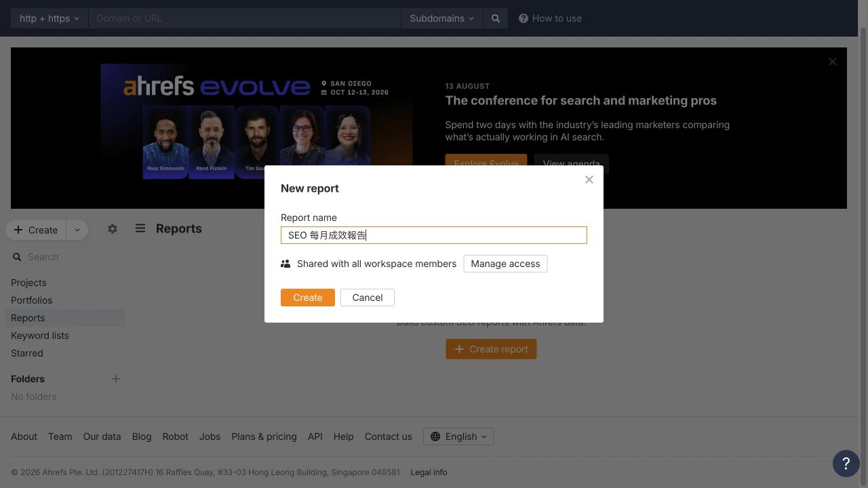Viewport: 868px width, 488px height.
Task: Click the Create report button
Action: coord(491,349)
